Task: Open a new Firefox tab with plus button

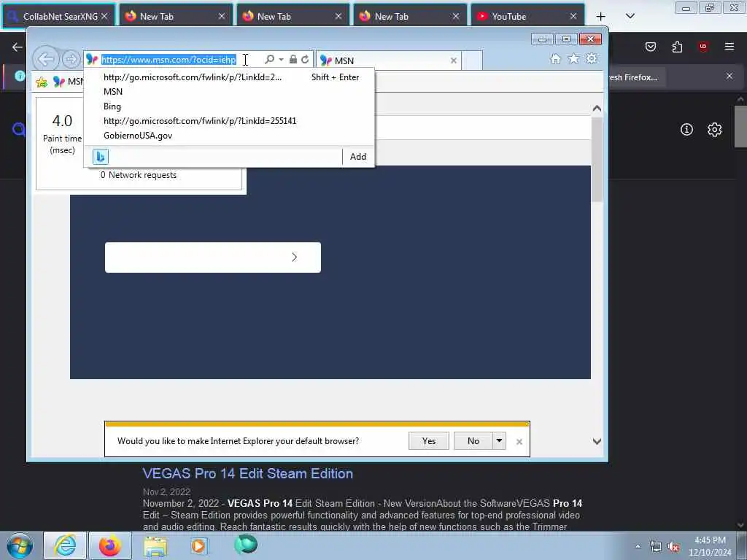Action: point(601,16)
